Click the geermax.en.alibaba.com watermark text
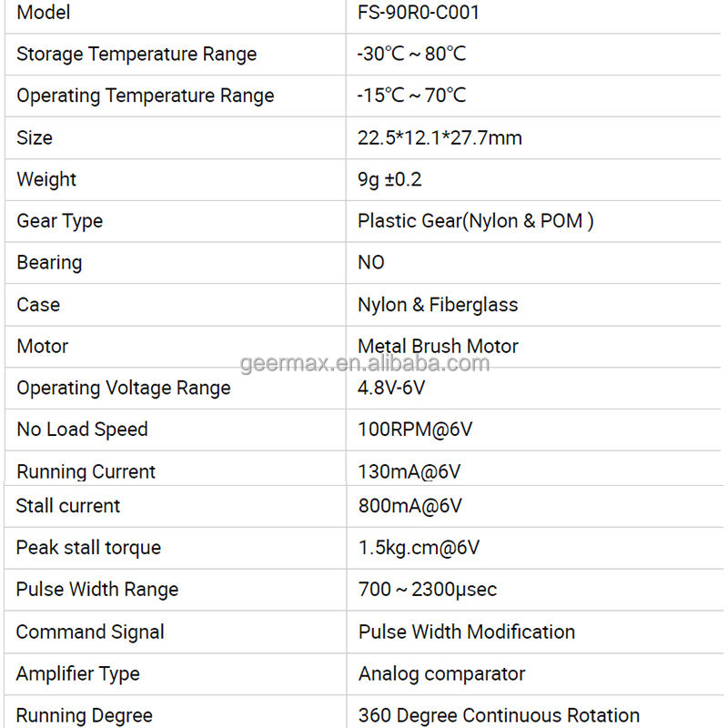The image size is (728, 728). [365, 364]
